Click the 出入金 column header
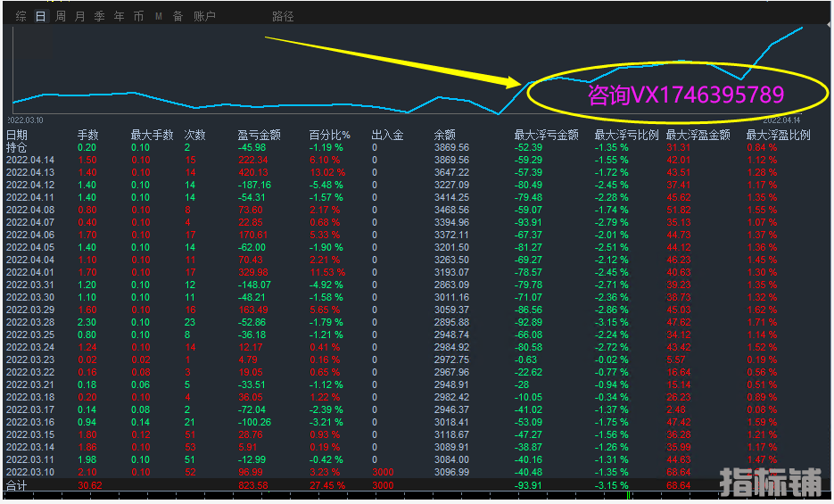Viewport: 834px width, 504px height. click(387, 135)
